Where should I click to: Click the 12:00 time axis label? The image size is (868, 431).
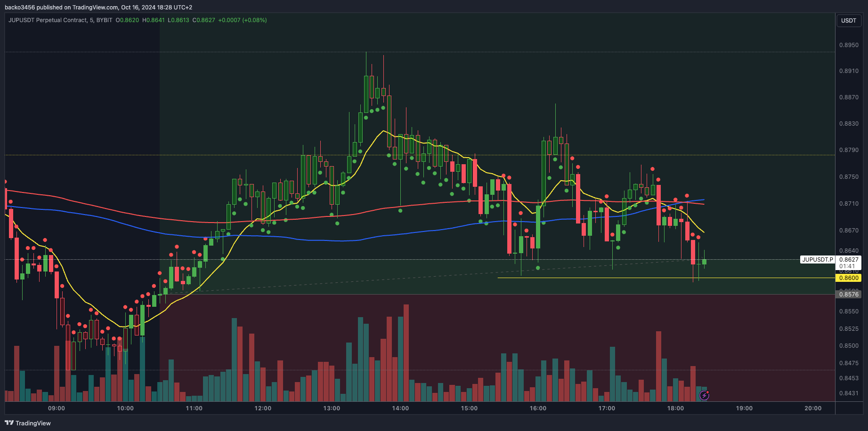click(263, 408)
